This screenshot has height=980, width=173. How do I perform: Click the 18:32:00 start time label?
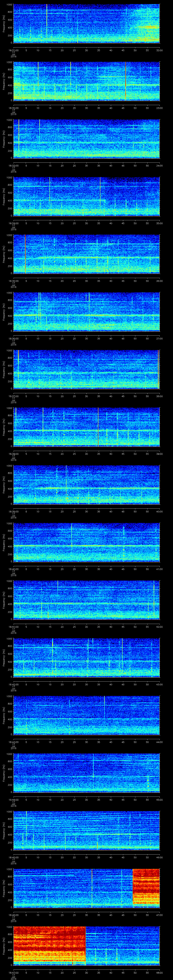pos(14,108)
